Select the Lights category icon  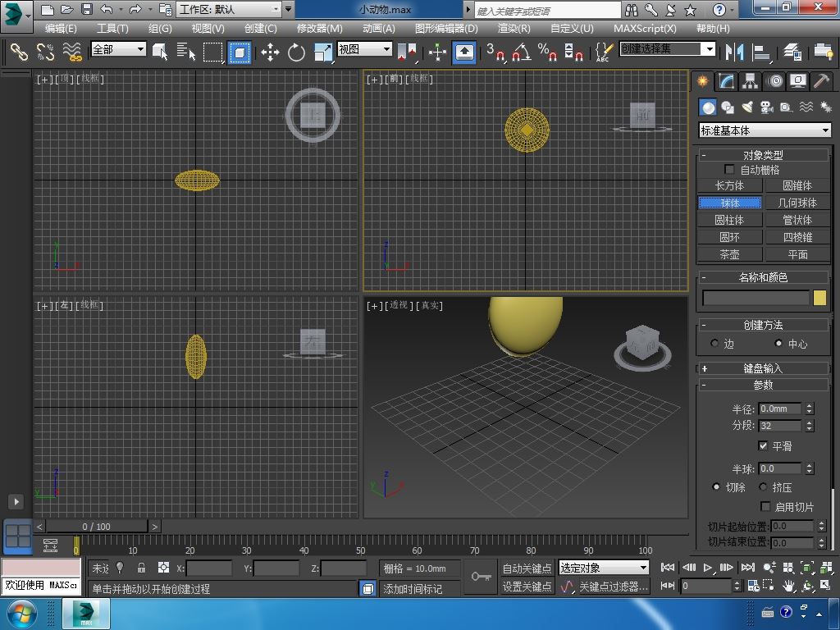tap(747, 107)
